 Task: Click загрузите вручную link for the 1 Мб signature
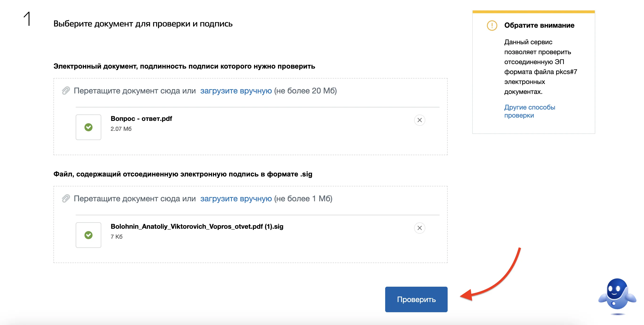[x=236, y=198]
